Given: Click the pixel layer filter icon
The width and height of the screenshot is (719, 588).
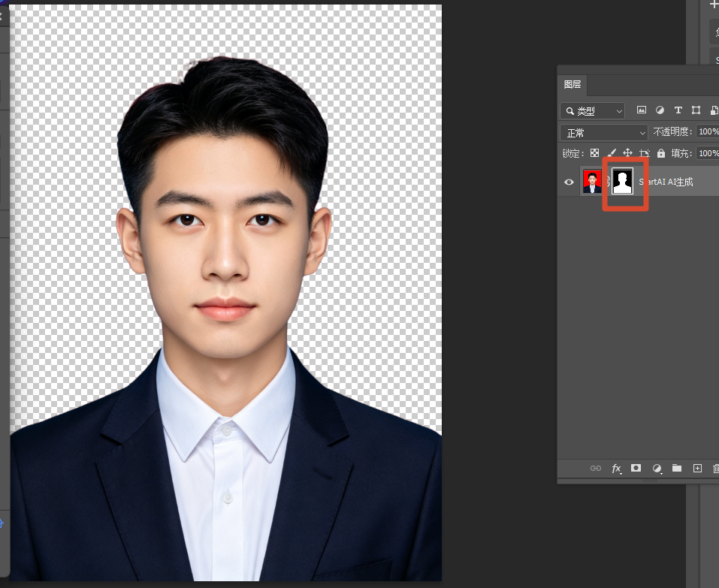Looking at the screenshot, I should [642, 110].
